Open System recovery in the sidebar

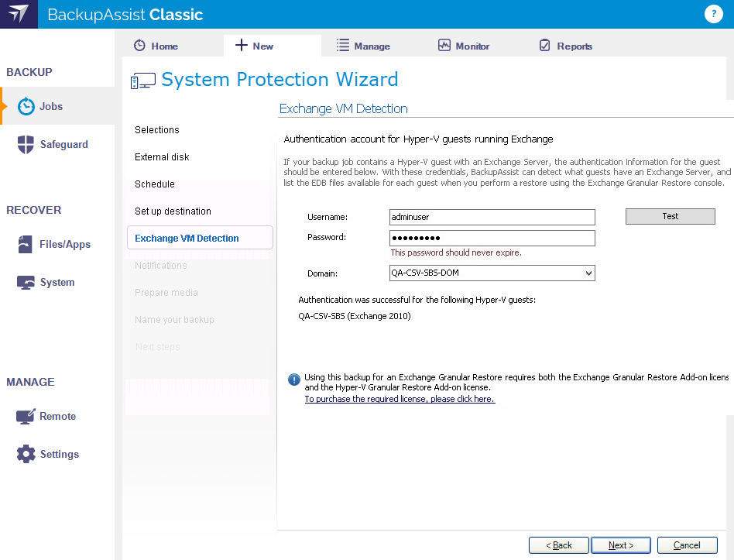(57, 283)
